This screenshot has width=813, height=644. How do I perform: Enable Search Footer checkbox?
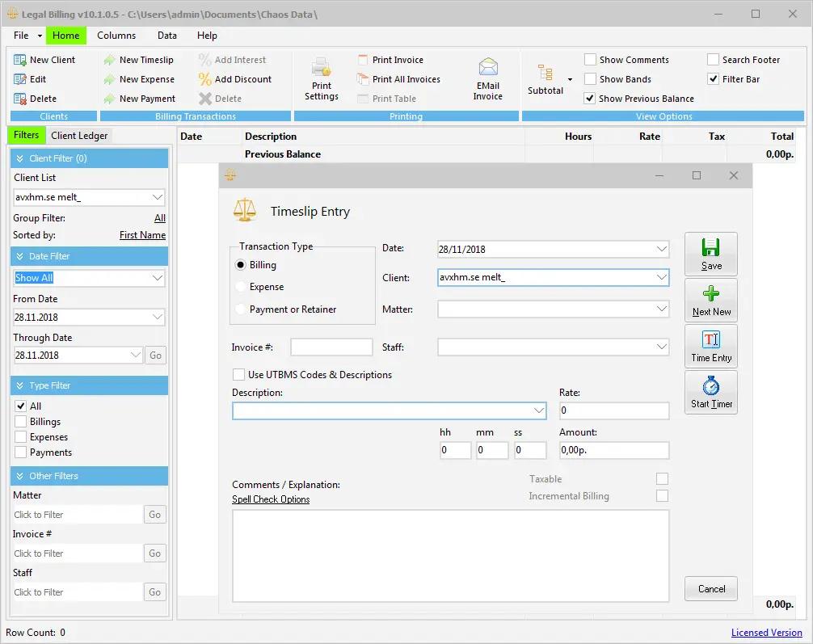pyautogui.click(x=713, y=60)
